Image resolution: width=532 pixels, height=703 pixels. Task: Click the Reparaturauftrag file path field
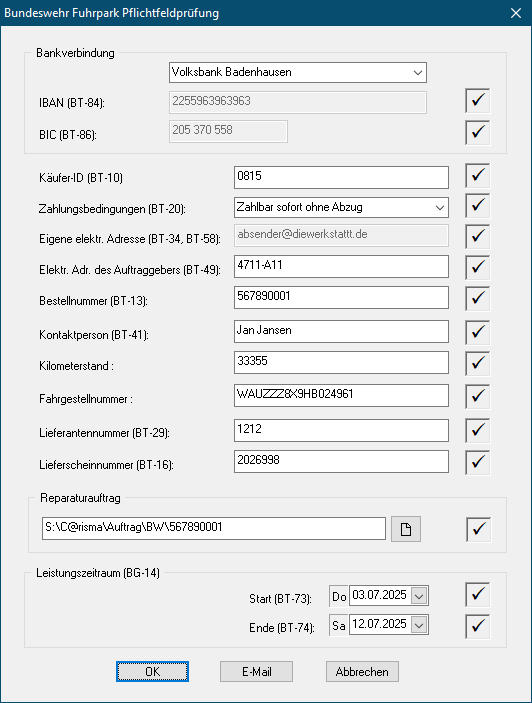coord(214,528)
